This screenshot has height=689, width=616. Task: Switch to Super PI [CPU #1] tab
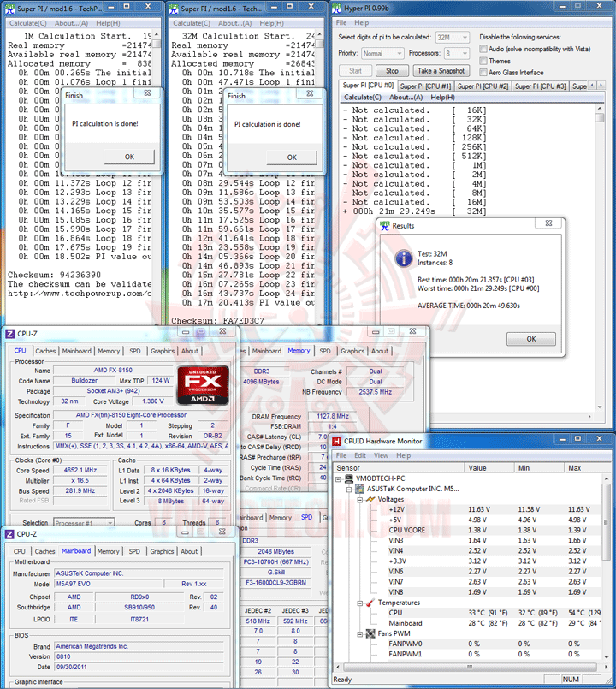tap(425, 86)
